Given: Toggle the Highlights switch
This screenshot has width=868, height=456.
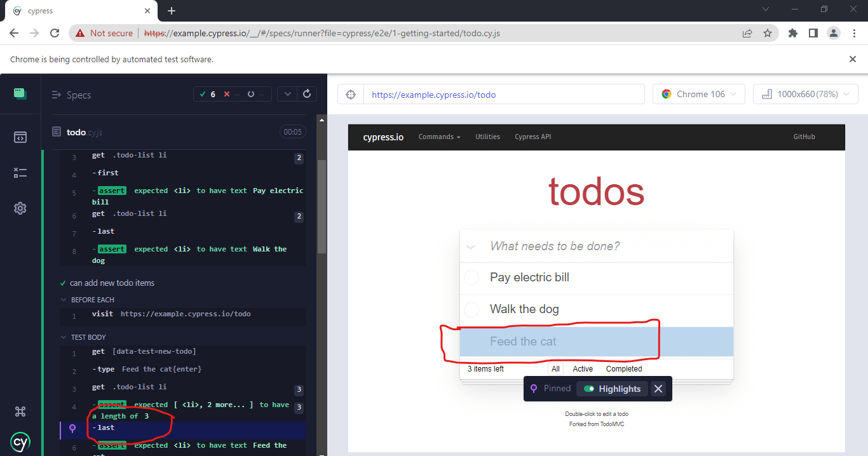Looking at the screenshot, I should (x=589, y=389).
